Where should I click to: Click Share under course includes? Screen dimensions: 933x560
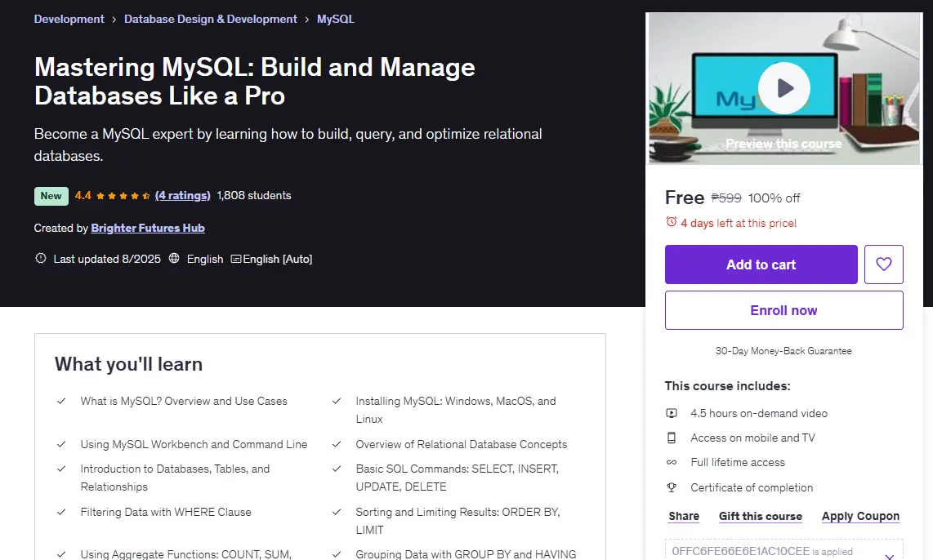click(x=684, y=516)
